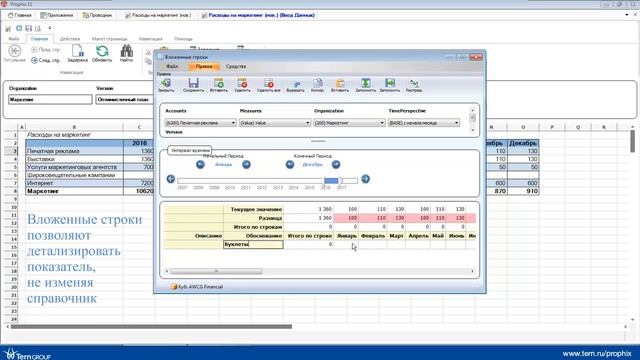Click Конечный Период previous arrow
The height and width of the screenshot is (360, 640).
(x=290, y=164)
